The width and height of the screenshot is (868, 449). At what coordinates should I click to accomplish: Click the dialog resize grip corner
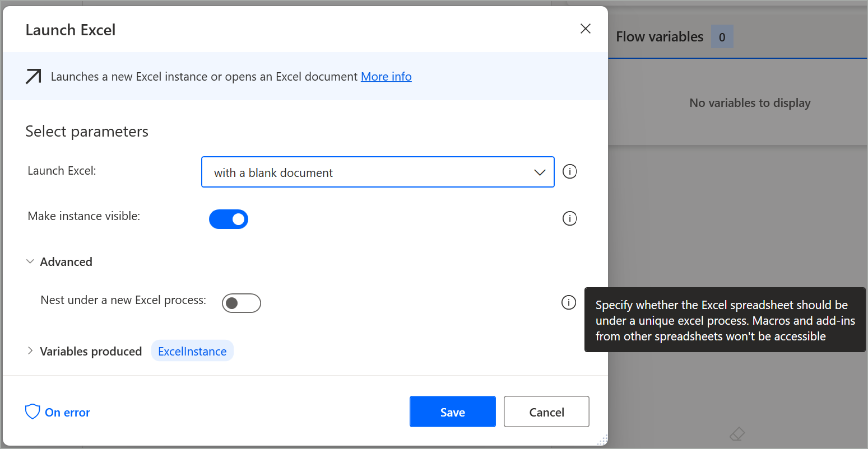pos(602,440)
